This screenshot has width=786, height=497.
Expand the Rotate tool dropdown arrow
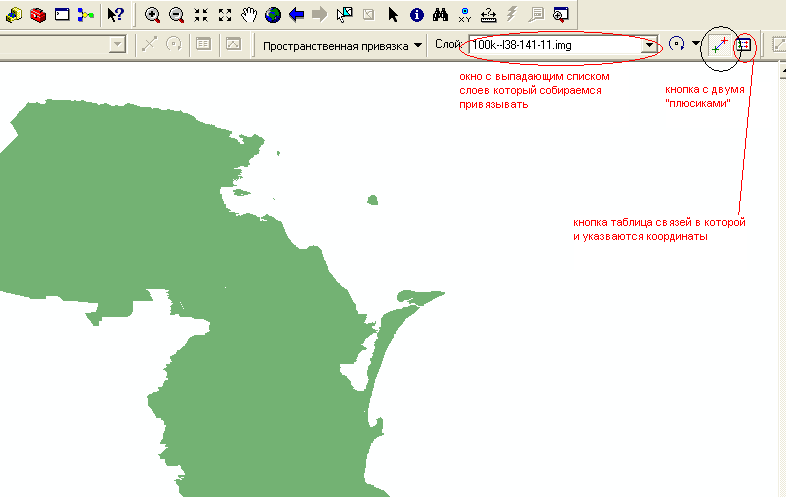click(696, 44)
